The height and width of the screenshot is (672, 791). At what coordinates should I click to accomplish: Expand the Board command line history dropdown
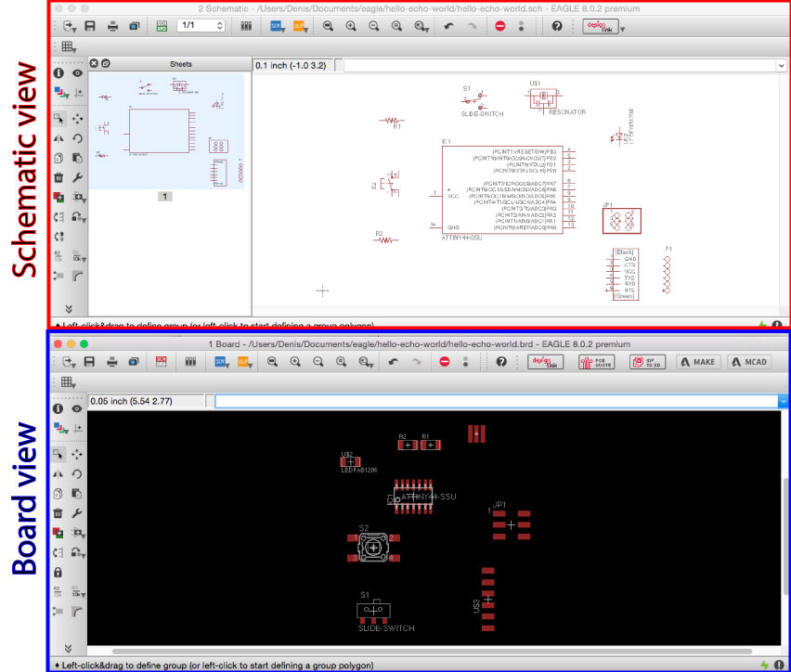click(x=783, y=402)
